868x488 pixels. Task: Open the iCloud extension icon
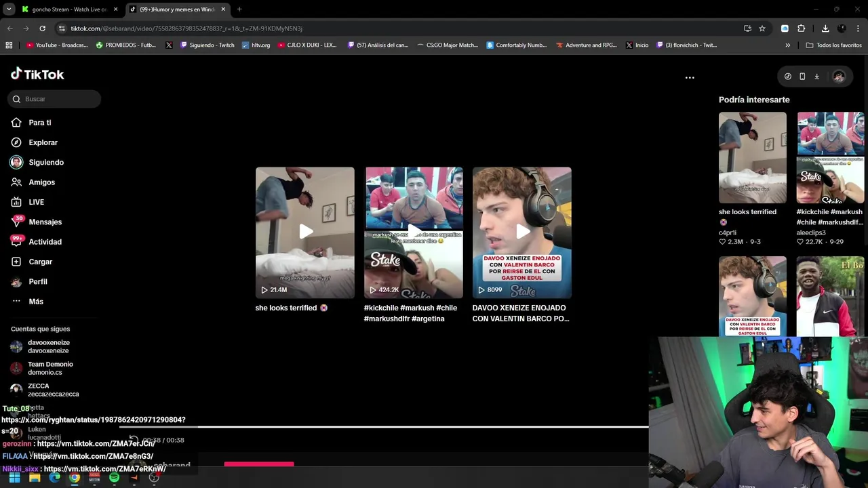tap(785, 28)
